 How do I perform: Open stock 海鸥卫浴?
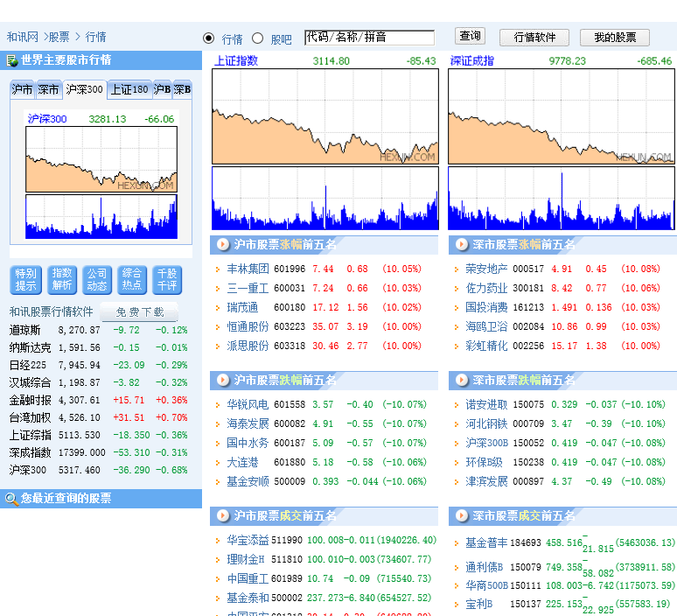tap(486, 326)
